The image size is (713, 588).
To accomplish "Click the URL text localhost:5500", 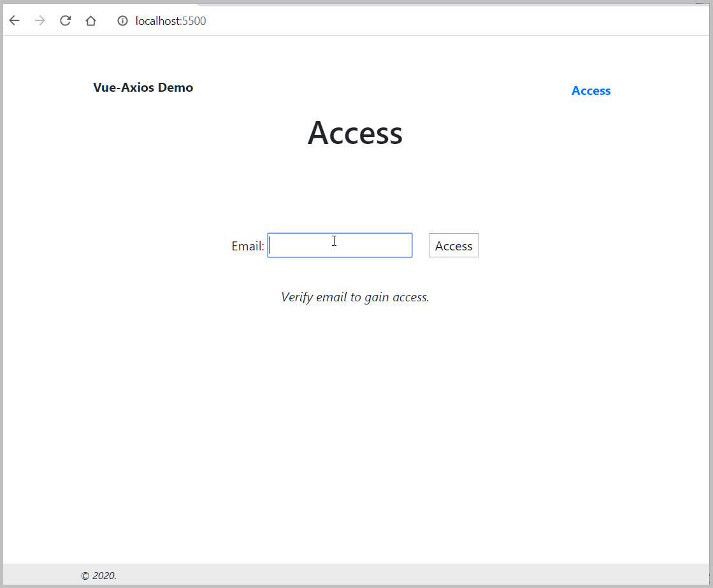I will 169,20.
